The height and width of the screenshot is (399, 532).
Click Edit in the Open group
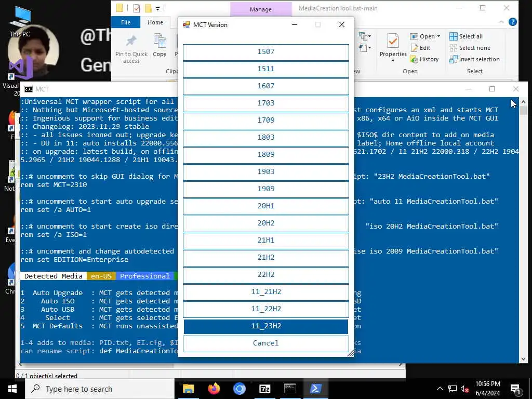(420, 48)
